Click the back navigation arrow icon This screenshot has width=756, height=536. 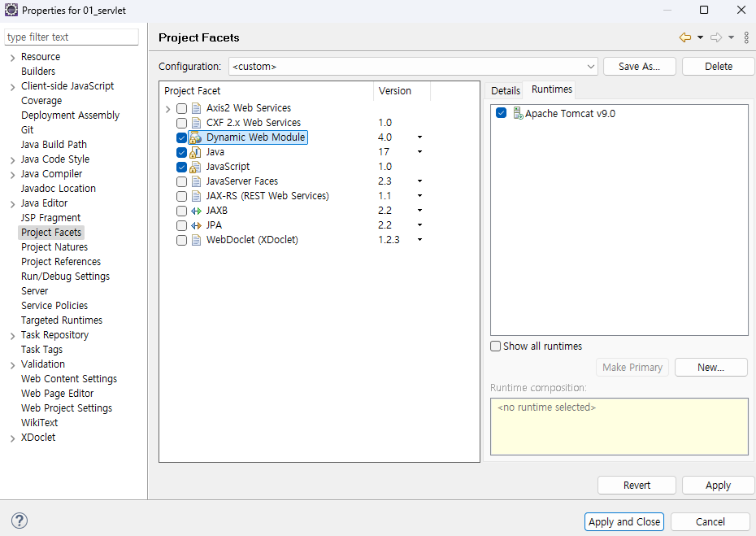click(x=684, y=37)
